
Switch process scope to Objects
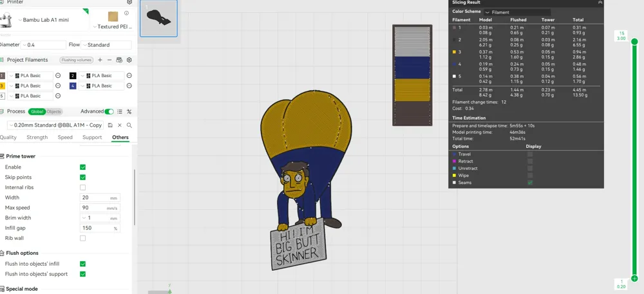pos(54,111)
